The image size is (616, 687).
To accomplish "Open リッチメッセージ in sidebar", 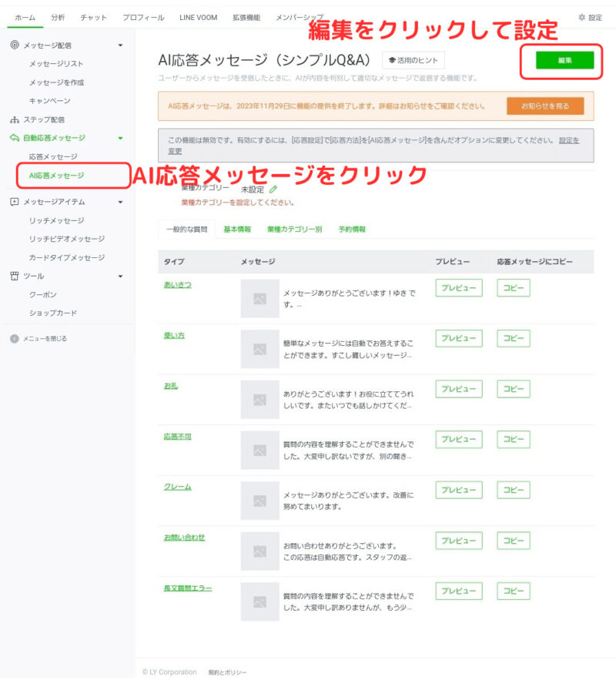I will (56, 220).
